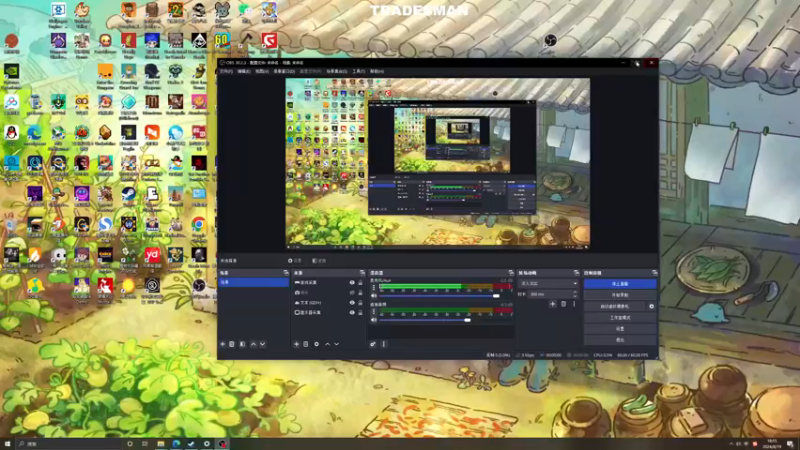Move scene up arrow in Scenes panel
800x450 pixels.
[x=253, y=344]
